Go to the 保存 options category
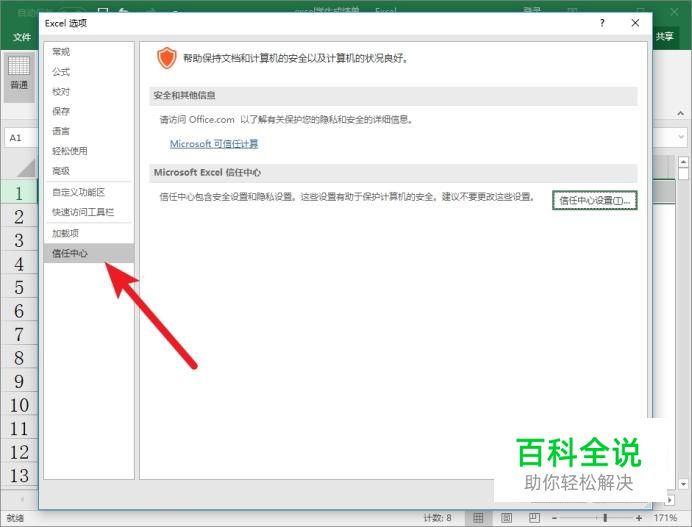Screen dimensions: 692x527 pyautogui.click(x=61, y=111)
